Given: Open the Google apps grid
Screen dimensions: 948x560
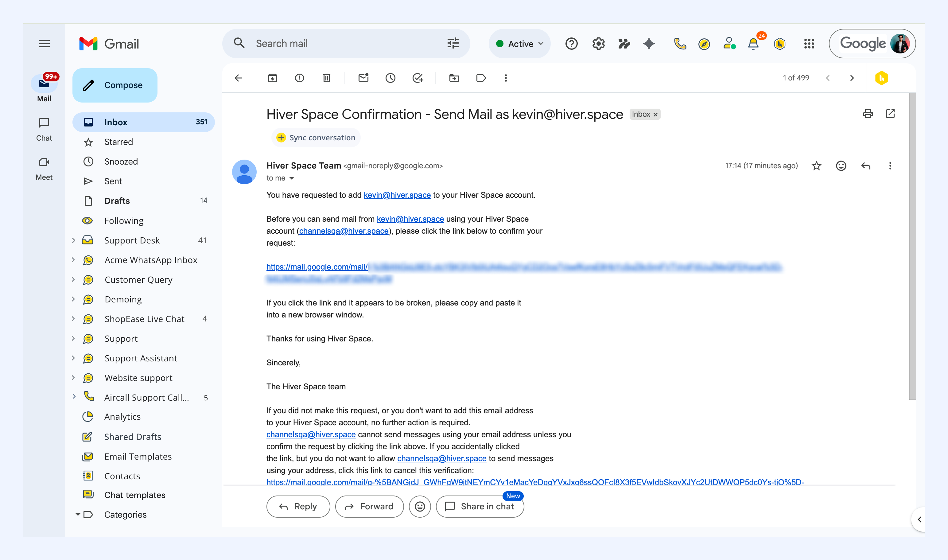Looking at the screenshot, I should click(x=809, y=44).
